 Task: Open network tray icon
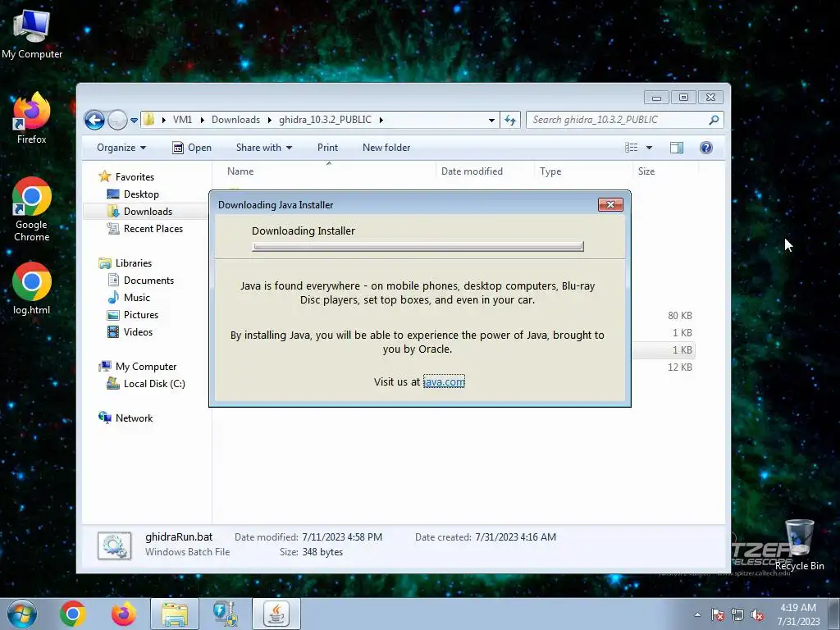pyautogui.click(x=737, y=614)
